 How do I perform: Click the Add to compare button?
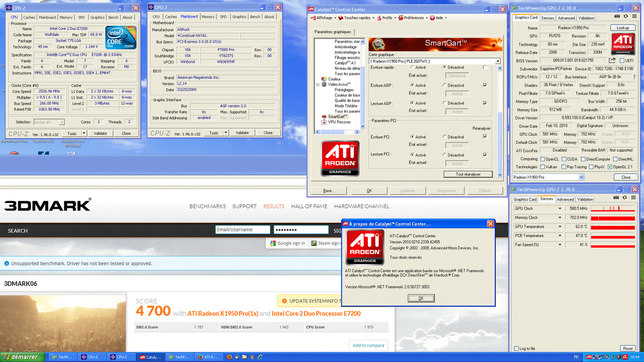coord(369,345)
